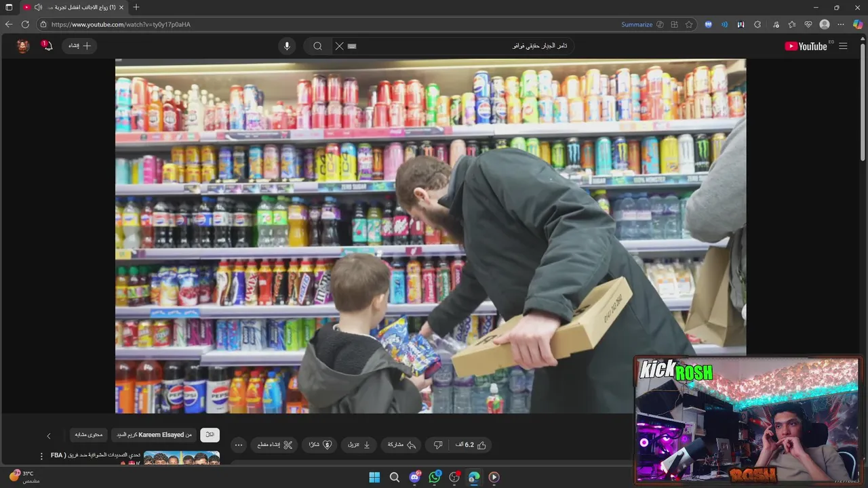Viewport: 868px width, 488px height.
Task: Open the colorful bars extension icon
Action: tap(741, 24)
